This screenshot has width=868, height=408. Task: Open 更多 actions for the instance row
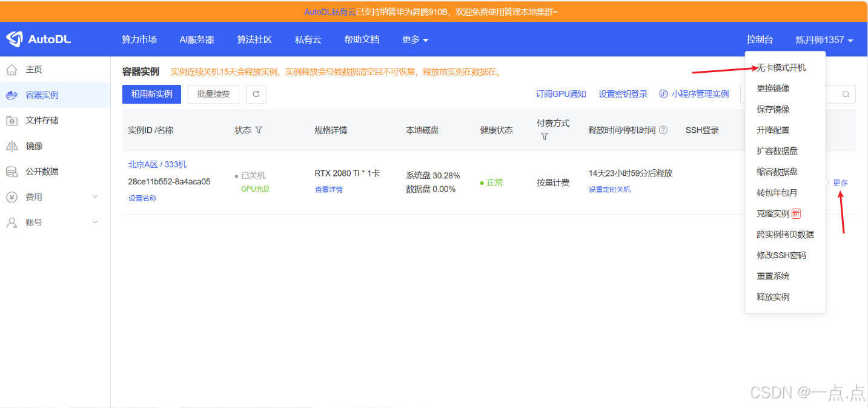pyautogui.click(x=841, y=182)
